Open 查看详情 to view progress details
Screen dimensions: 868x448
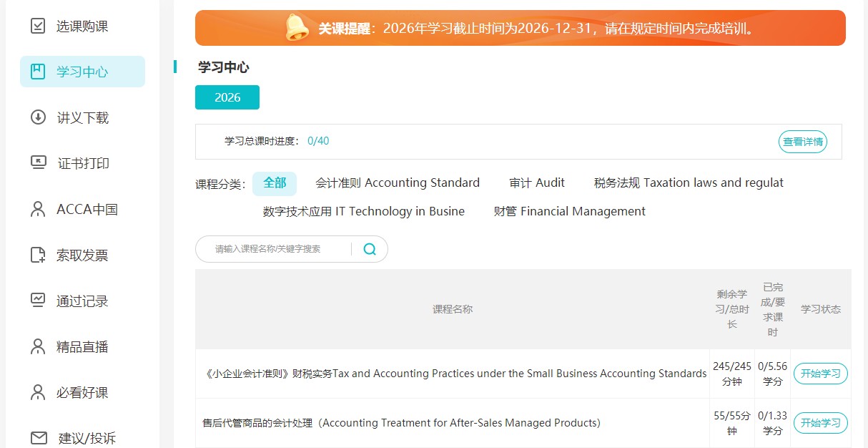click(x=802, y=142)
